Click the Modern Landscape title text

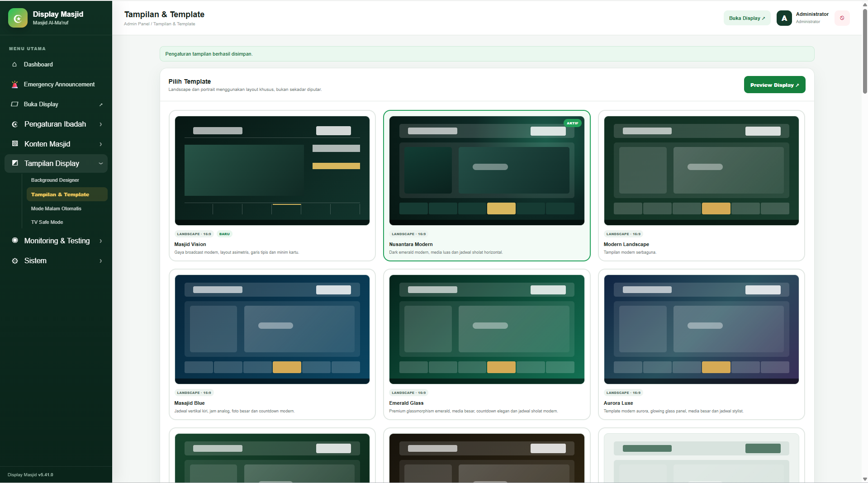tap(626, 244)
